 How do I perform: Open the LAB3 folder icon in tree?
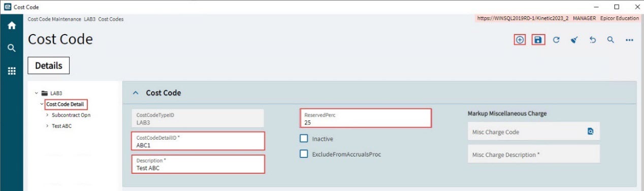pyautogui.click(x=45, y=93)
